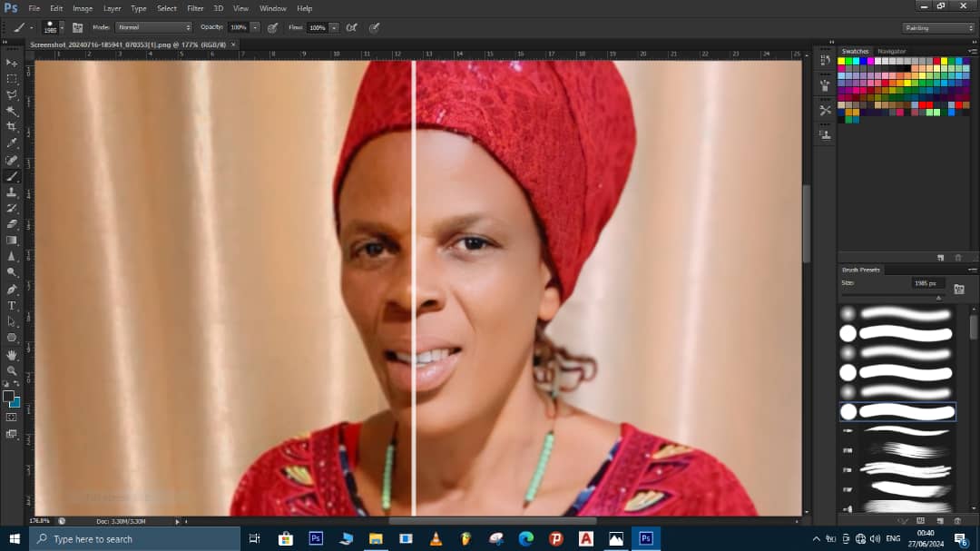980x551 pixels.
Task: Select the Move tool
Action: pos(12,63)
